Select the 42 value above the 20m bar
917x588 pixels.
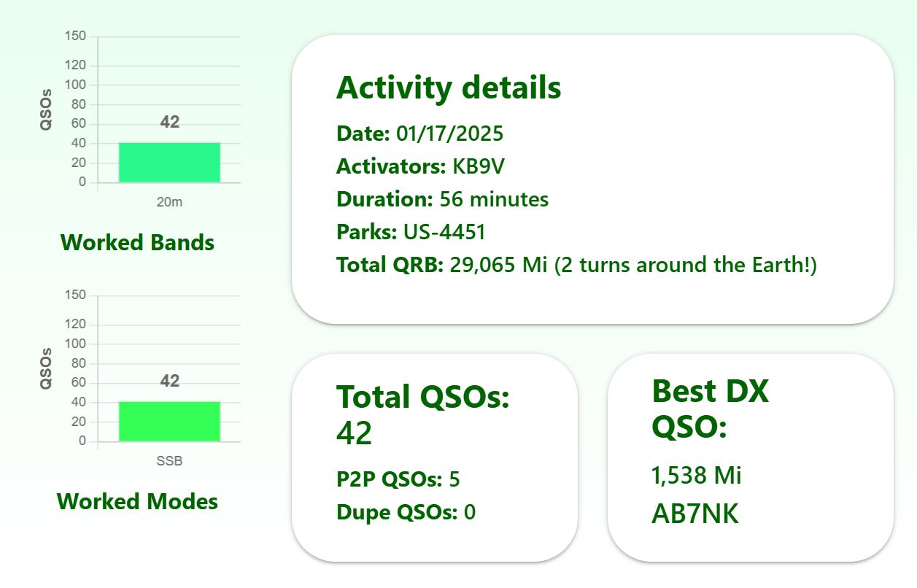click(x=169, y=122)
